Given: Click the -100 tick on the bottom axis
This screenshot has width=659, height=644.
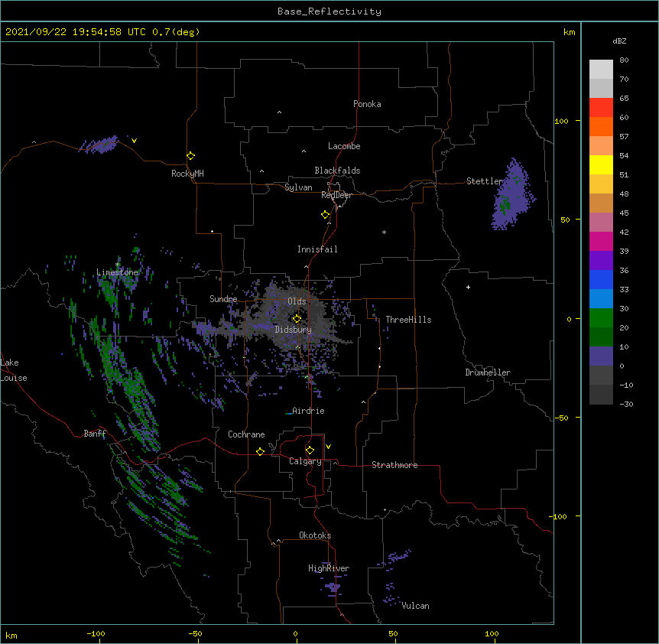Looking at the screenshot, I should (96, 633).
